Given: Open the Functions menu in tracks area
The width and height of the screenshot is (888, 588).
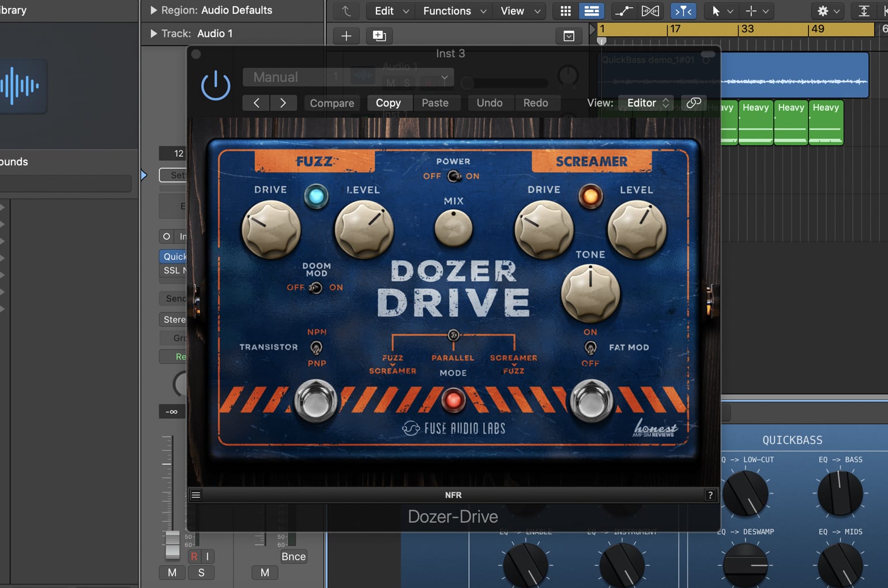Looking at the screenshot, I should (454, 11).
